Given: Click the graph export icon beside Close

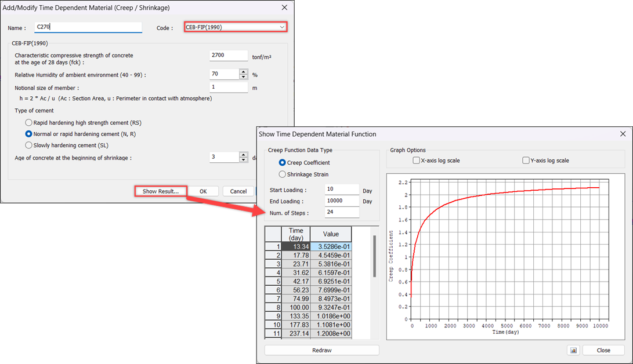Looking at the screenshot, I should pos(573,350).
